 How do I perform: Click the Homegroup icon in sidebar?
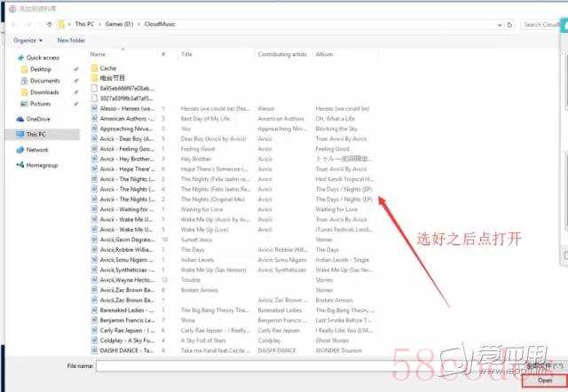click(20, 165)
